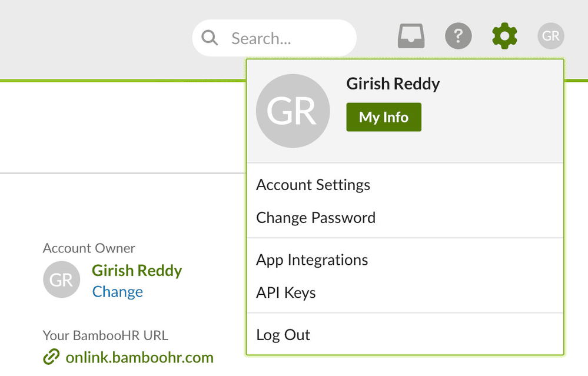Select API Keys from the menu
Image resolution: width=588 pixels, height=376 pixels.
pyautogui.click(x=285, y=292)
